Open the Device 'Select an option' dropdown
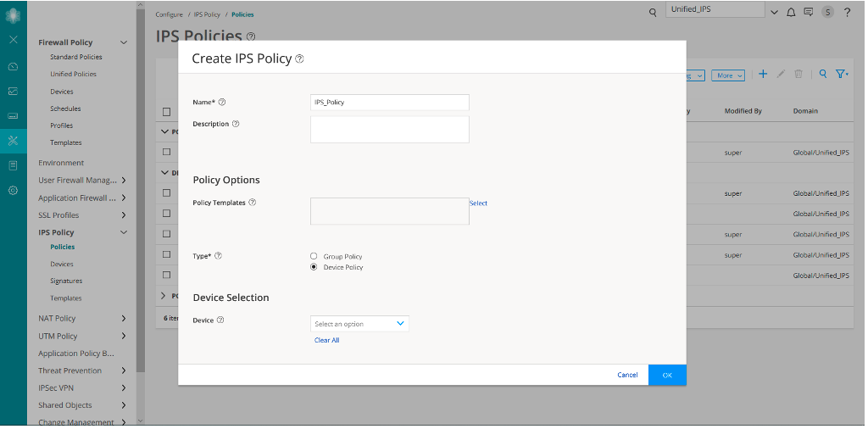Screen dimensions: 868x429 pos(359,324)
